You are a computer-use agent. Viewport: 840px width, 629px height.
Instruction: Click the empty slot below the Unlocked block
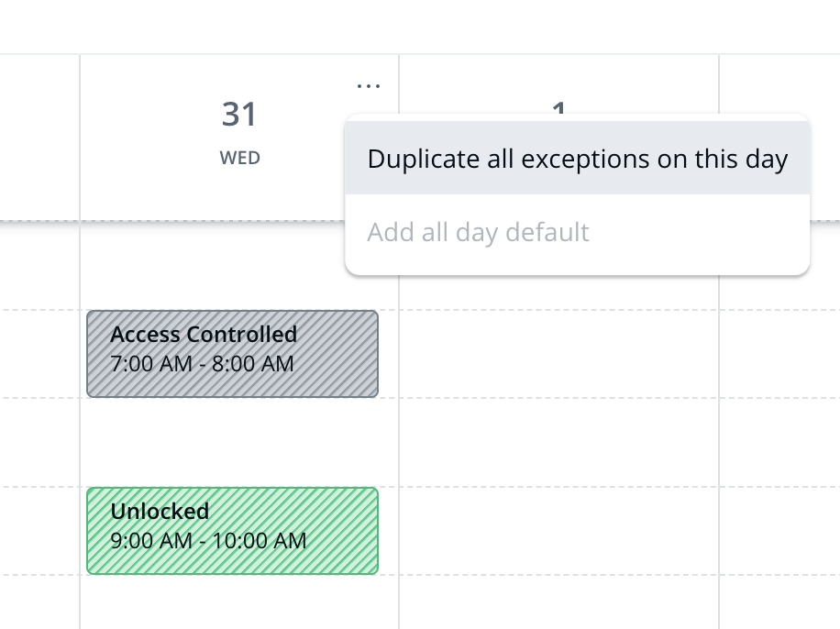(x=238, y=601)
